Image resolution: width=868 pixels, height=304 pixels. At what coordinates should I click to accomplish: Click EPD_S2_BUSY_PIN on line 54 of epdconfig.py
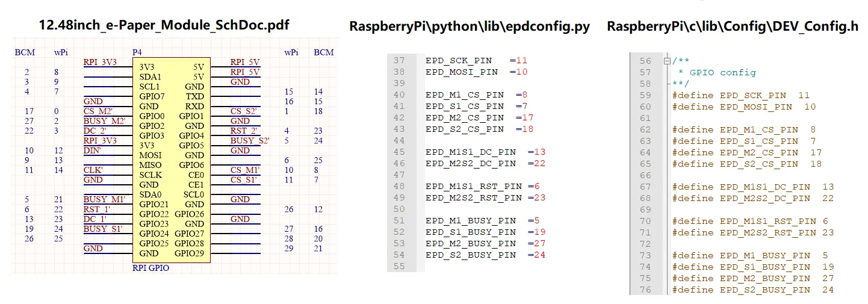(x=470, y=255)
